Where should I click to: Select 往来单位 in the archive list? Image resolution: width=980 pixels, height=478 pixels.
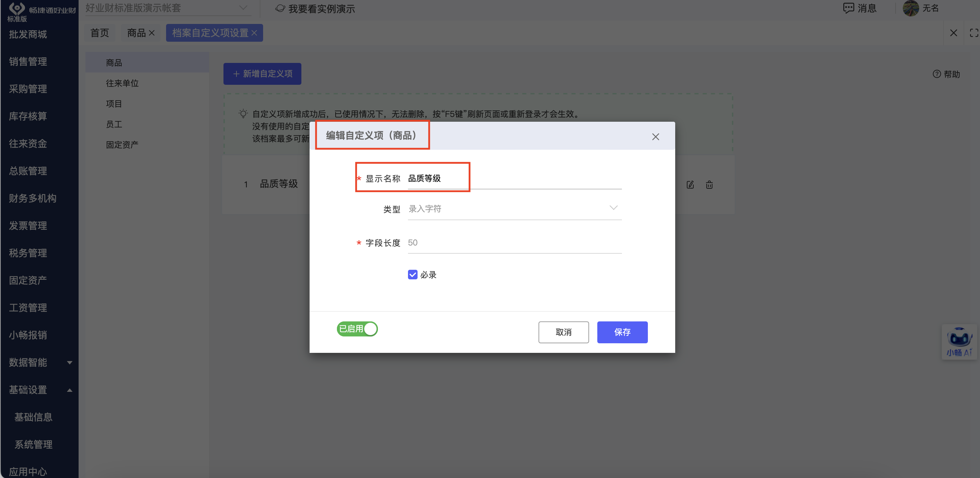147,83
